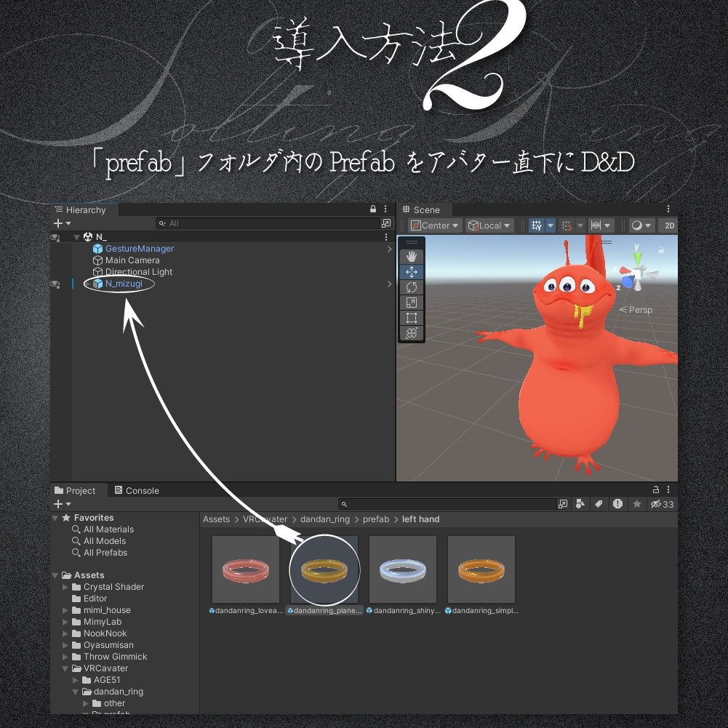The image size is (728, 728).
Task: Open the Center pivot dropdown
Action: click(434, 225)
